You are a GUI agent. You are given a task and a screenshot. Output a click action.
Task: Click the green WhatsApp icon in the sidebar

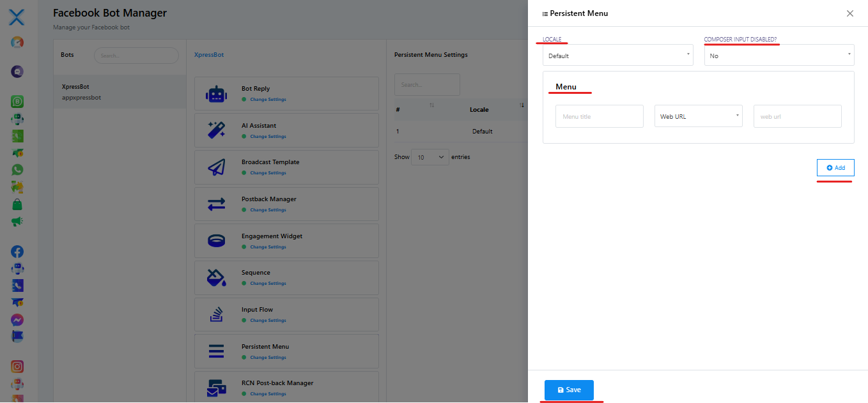17,169
